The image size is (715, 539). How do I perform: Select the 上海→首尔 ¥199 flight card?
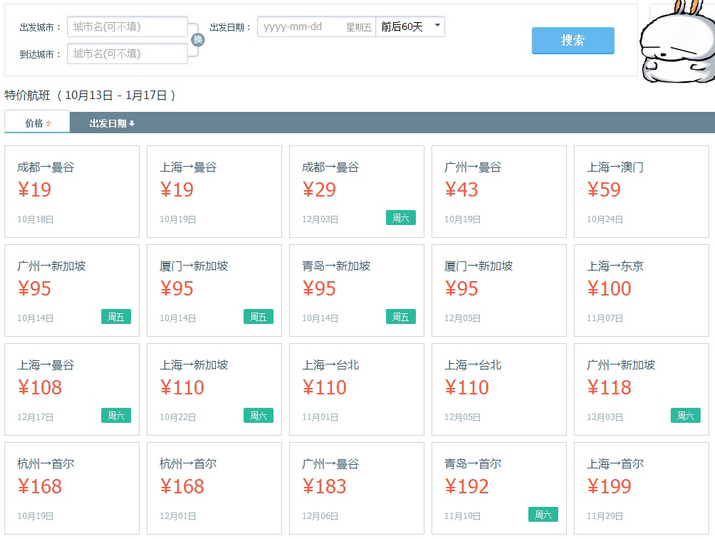(x=640, y=488)
